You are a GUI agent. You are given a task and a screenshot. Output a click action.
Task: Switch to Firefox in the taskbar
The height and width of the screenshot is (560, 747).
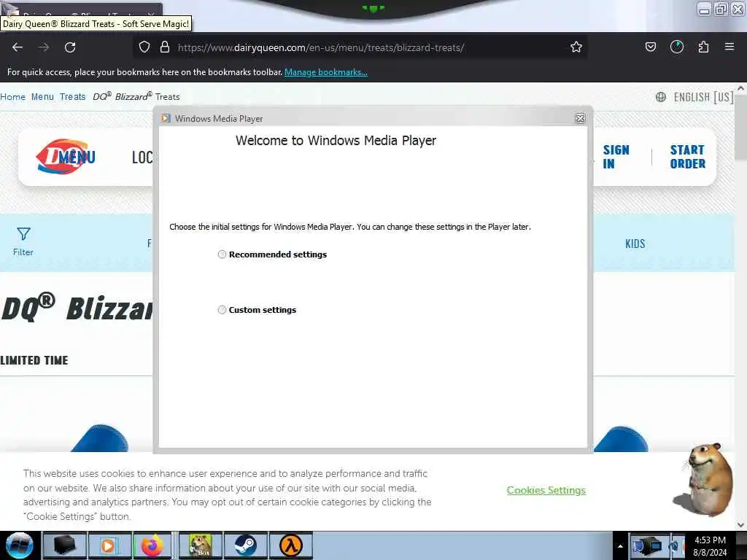[x=152, y=545]
